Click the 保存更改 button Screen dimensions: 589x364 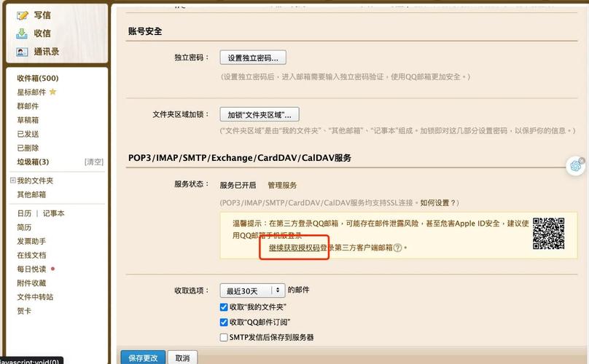143,357
